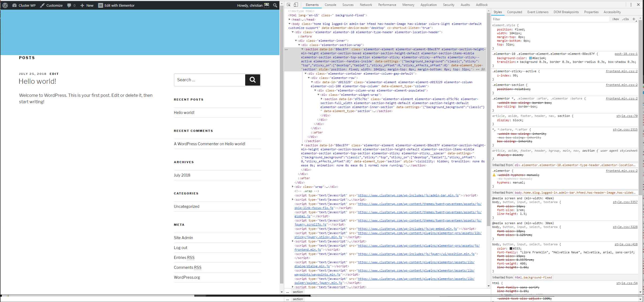
Task: Click the WordPress logo in admin bar
Action: point(5,5)
